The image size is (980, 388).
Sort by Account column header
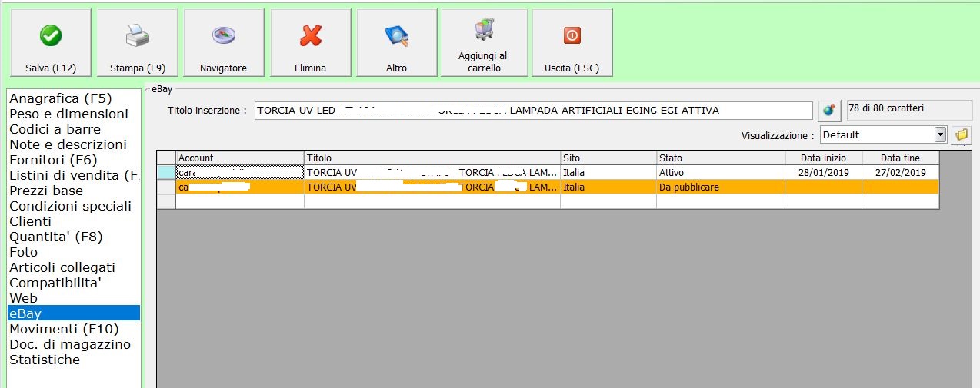(240, 158)
